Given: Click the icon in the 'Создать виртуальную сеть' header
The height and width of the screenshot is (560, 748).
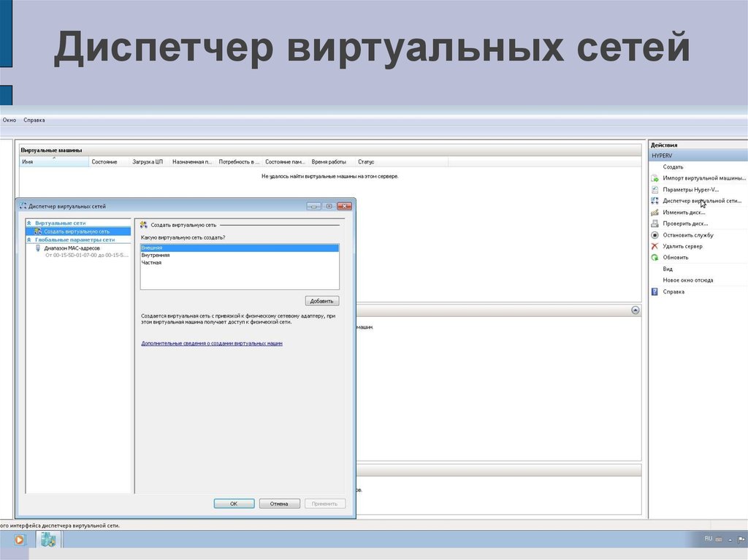Looking at the screenshot, I should tap(144, 225).
